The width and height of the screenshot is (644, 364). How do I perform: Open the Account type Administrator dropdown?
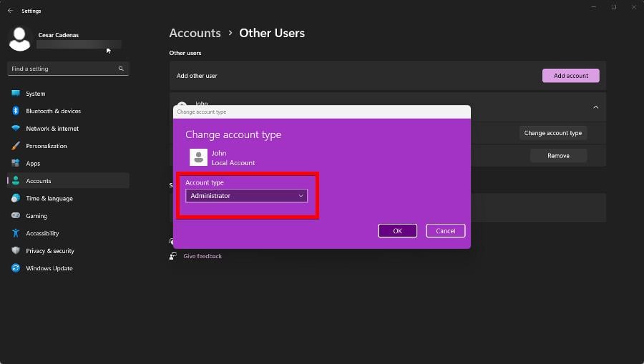[x=246, y=196]
